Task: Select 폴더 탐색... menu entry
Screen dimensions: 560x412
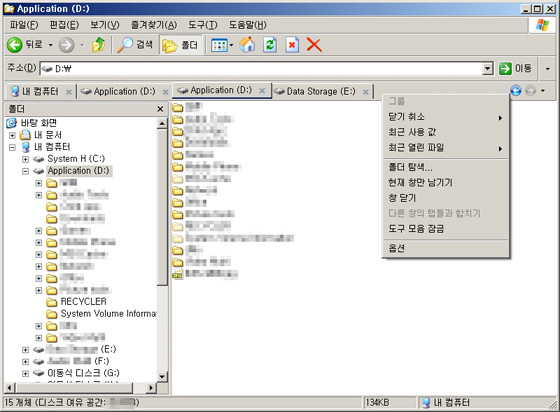Action: [445, 167]
